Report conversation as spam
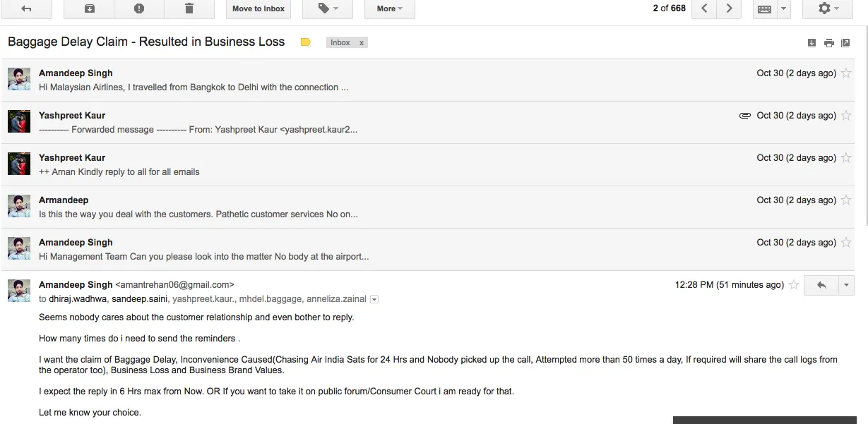The image size is (868, 424). pos(139,9)
